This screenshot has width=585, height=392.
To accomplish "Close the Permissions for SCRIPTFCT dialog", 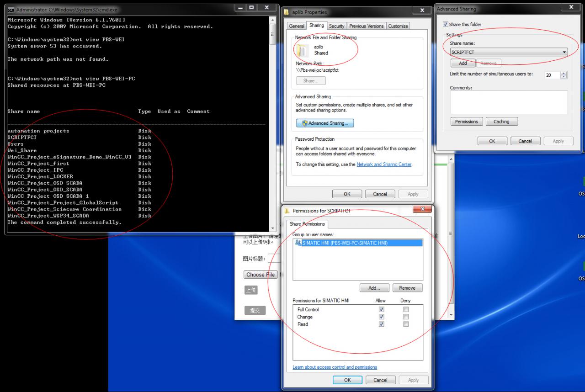I will [x=422, y=209].
